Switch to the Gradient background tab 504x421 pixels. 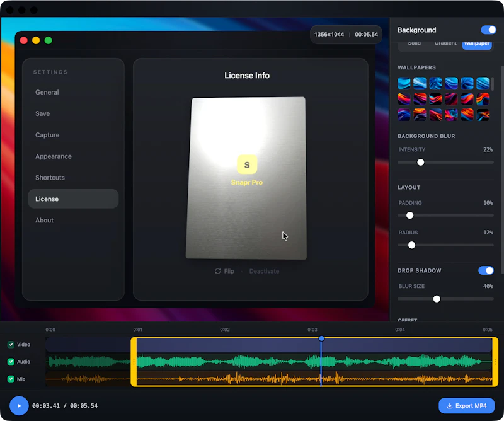(x=445, y=43)
